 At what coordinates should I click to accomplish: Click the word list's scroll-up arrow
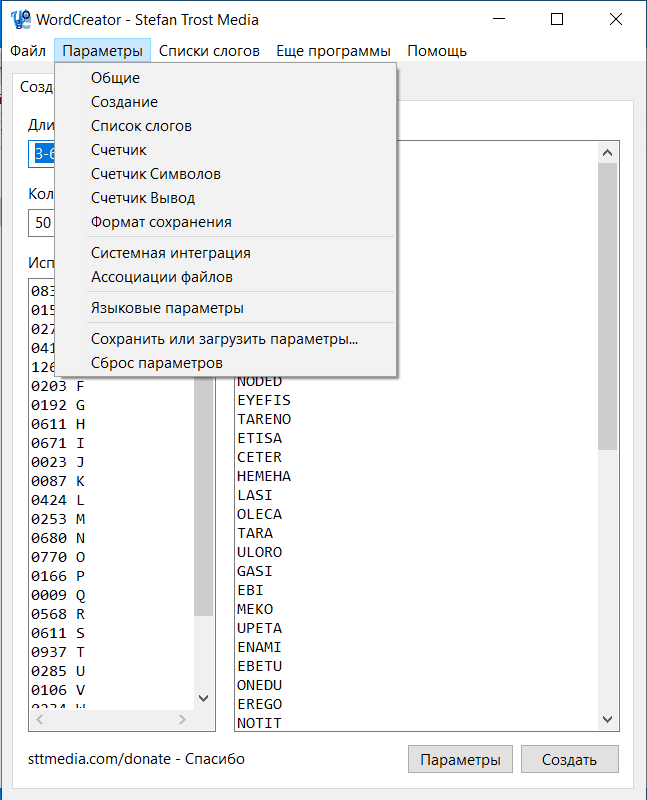[607, 152]
